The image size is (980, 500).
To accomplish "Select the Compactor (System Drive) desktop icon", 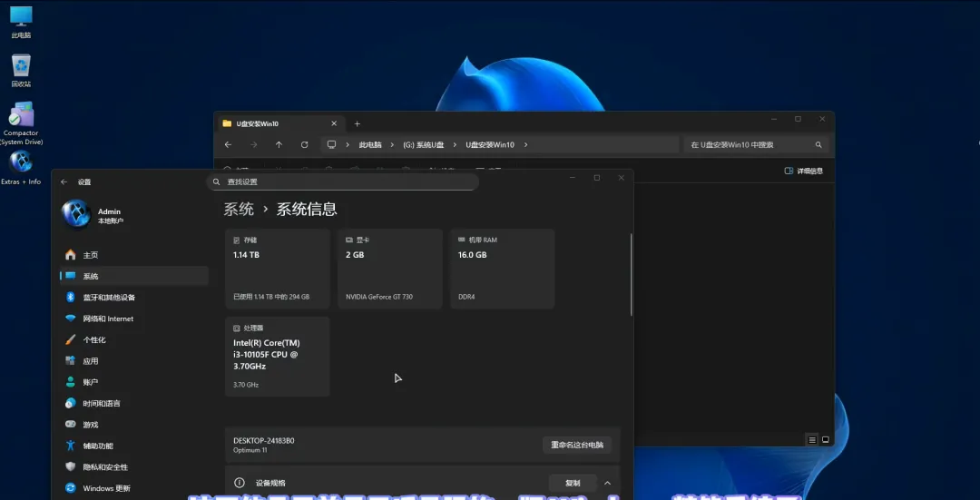I will [x=21, y=123].
